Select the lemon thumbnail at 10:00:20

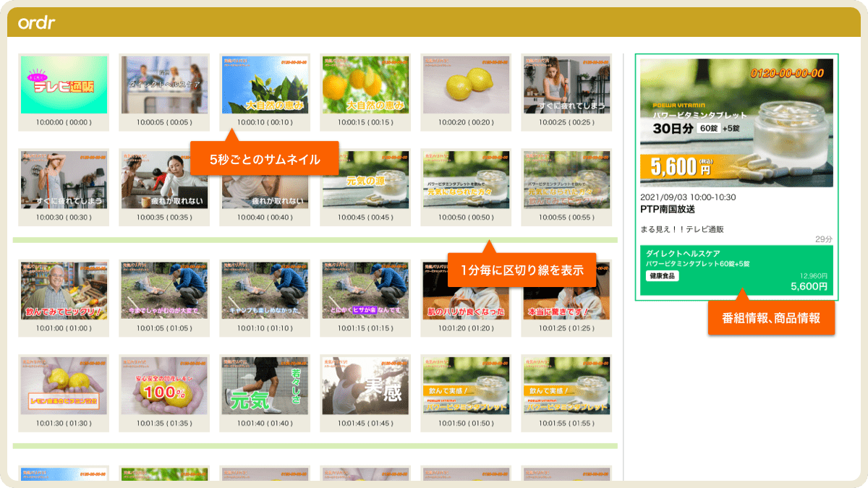[x=467, y=85]
